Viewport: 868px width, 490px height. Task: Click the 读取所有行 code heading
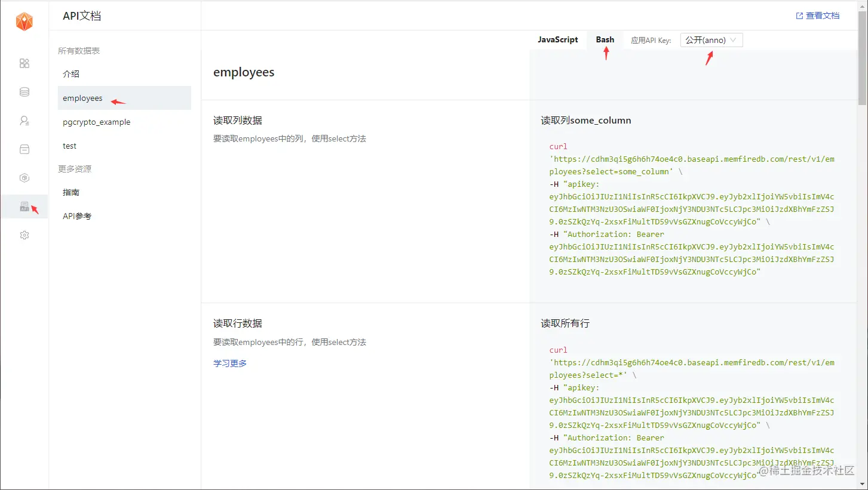pos(565,323)
